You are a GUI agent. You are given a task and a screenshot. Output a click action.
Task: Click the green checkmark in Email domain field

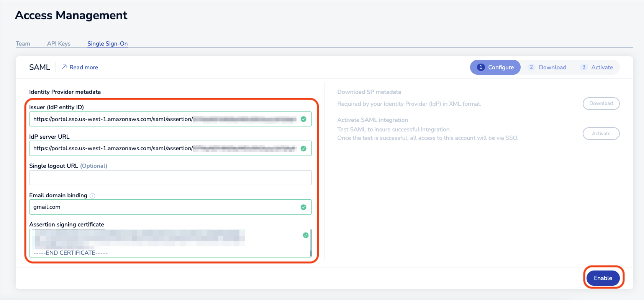pos(303,207)
